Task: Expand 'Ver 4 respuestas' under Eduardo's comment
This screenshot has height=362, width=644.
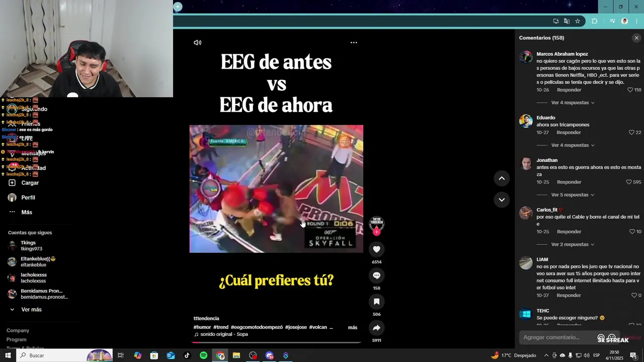Action: click(573, 145)
